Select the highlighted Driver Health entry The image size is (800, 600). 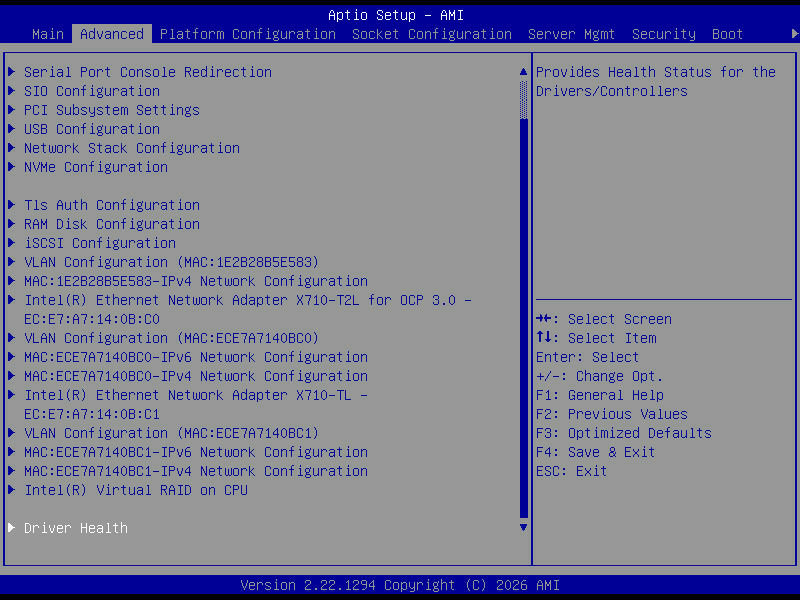tap(76, 528)
